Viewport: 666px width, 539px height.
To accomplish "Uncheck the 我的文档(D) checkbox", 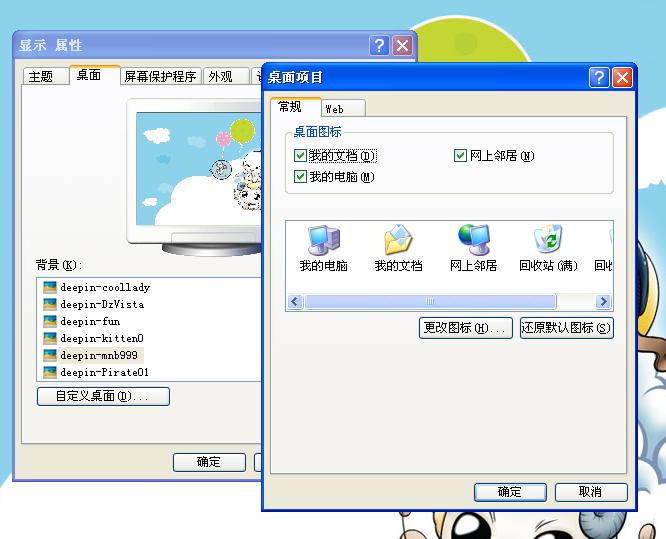I will click(300, 156).
